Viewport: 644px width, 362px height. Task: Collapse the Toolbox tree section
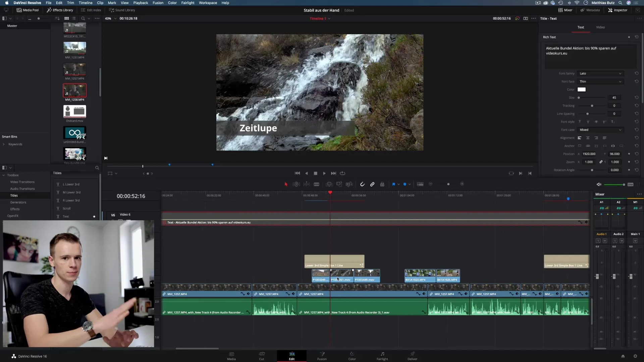4,175
